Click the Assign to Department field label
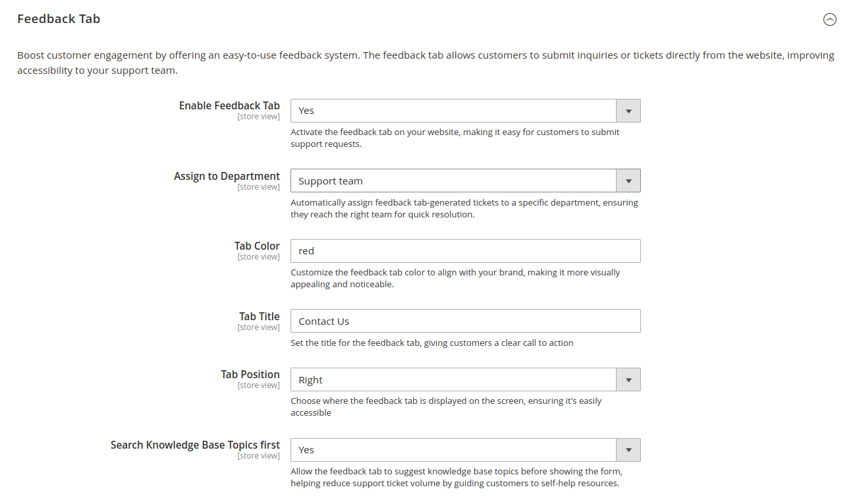Viewport: 857px width, 504px height. pos(227,176)
